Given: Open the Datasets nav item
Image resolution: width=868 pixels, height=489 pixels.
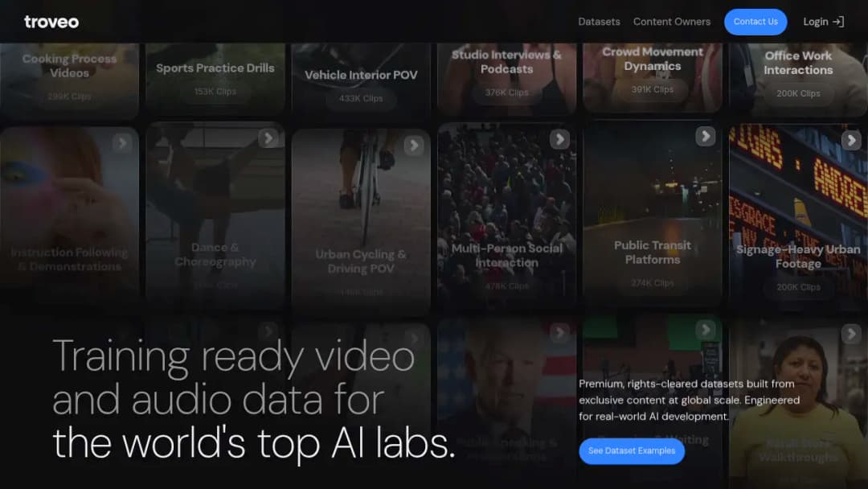Looking at the screenshot, I should tap(599, 22).
